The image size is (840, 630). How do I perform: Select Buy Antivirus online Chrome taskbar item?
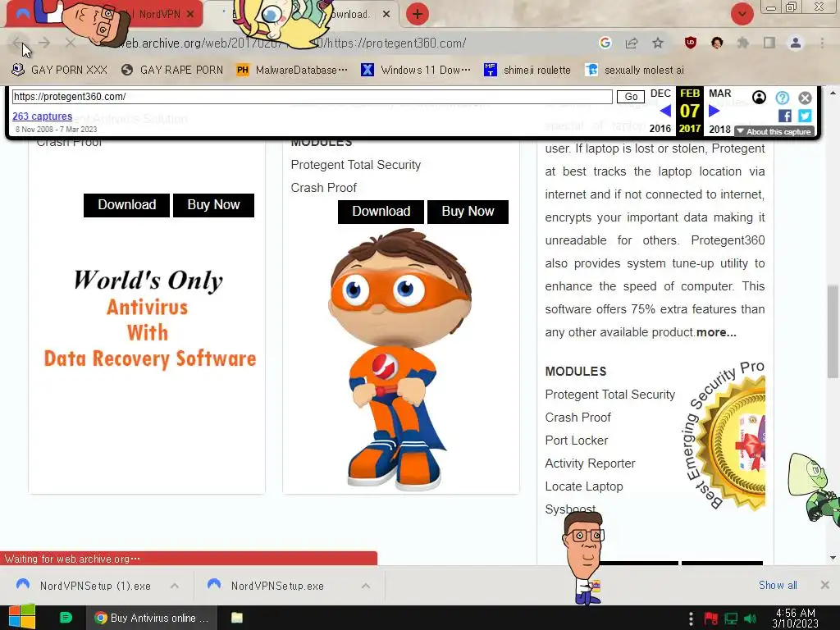(152, 618)
